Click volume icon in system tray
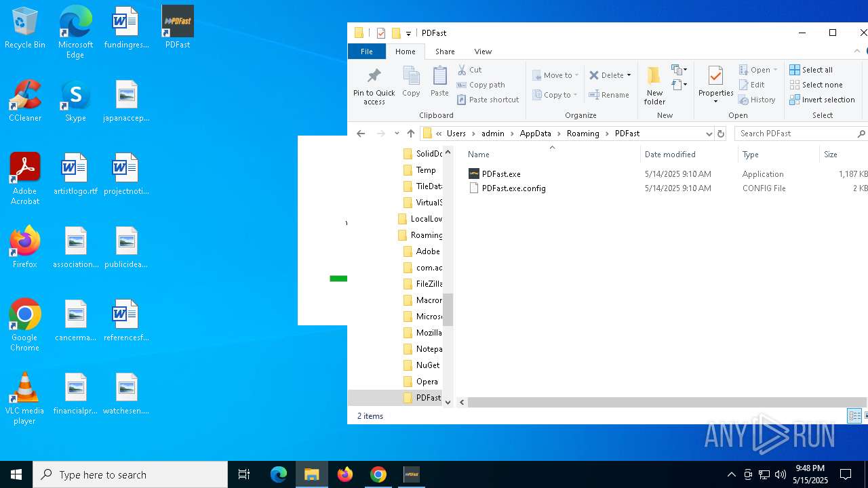Image resolution: width=868 pixels, height=488 pixels. (x=780, y=474)
